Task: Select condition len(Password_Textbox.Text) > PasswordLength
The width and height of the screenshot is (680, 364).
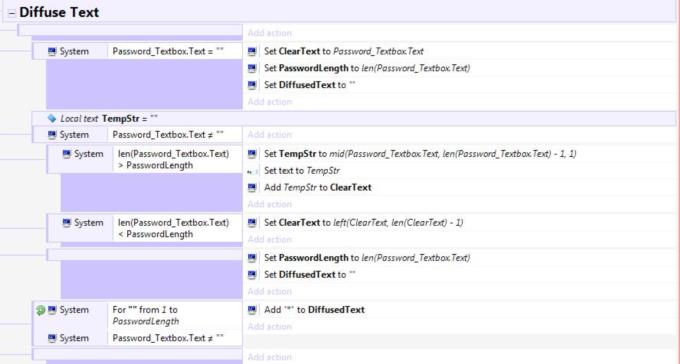Action: pos(173,159)
